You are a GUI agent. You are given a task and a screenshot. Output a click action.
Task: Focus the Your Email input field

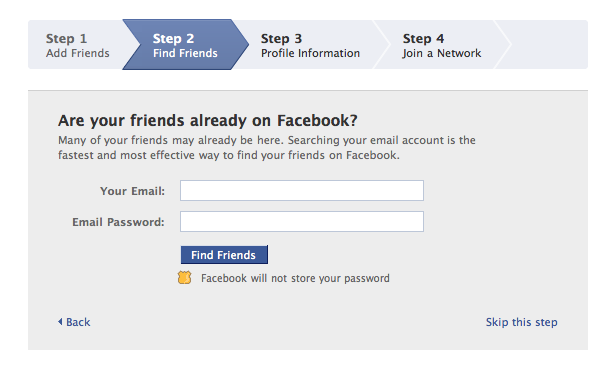(x=302, y=190)
